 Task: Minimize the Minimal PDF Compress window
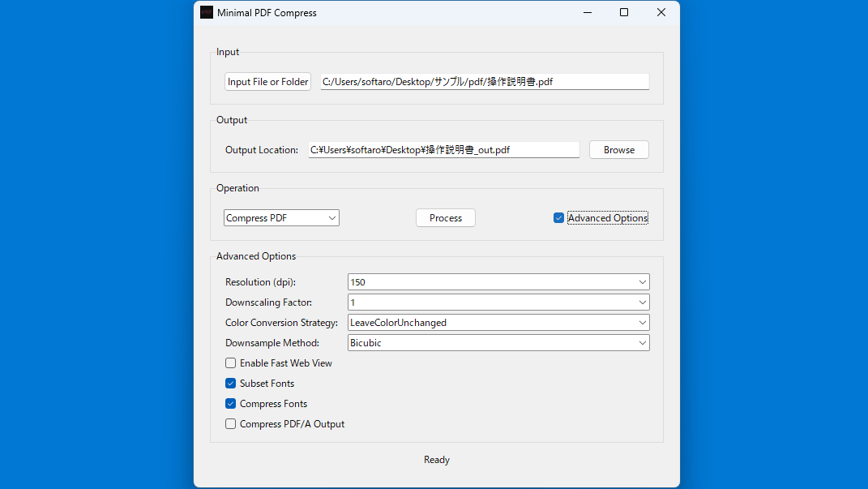(588, 12)
